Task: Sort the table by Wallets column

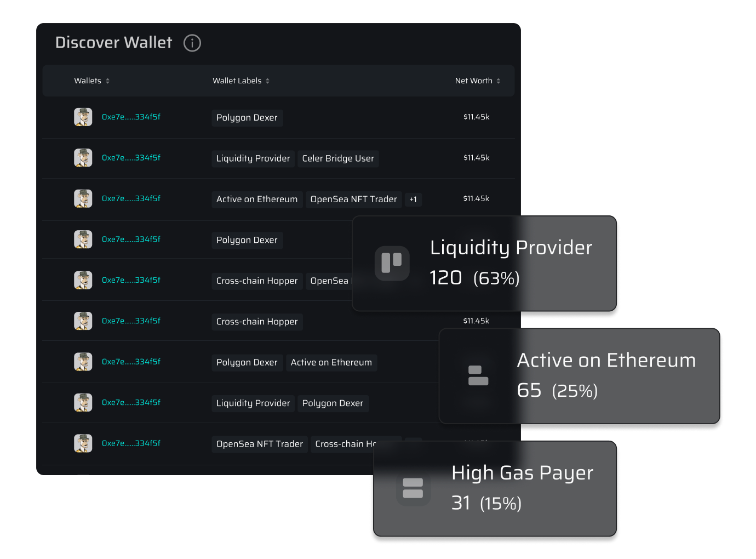Action: (108, 81)
